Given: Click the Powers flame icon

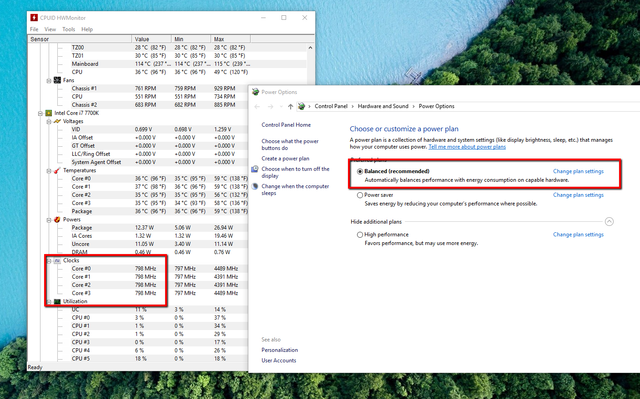Looking at the screenshot, I should pyautogui.click(x=57, y=219).
